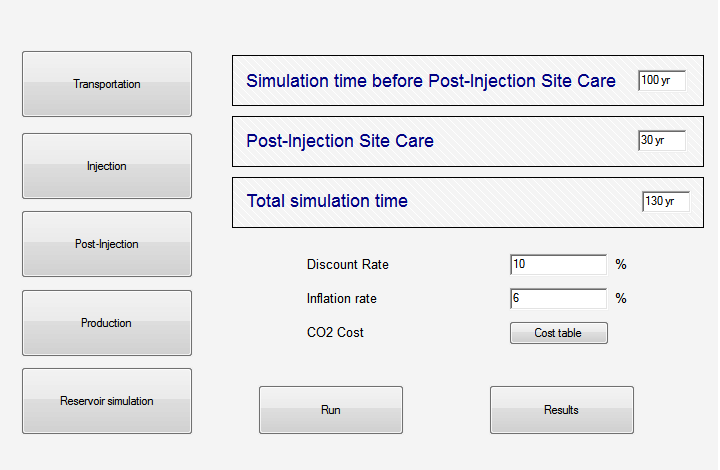Select the Post-Injection button
720x470 pixels.
point(107,244)
